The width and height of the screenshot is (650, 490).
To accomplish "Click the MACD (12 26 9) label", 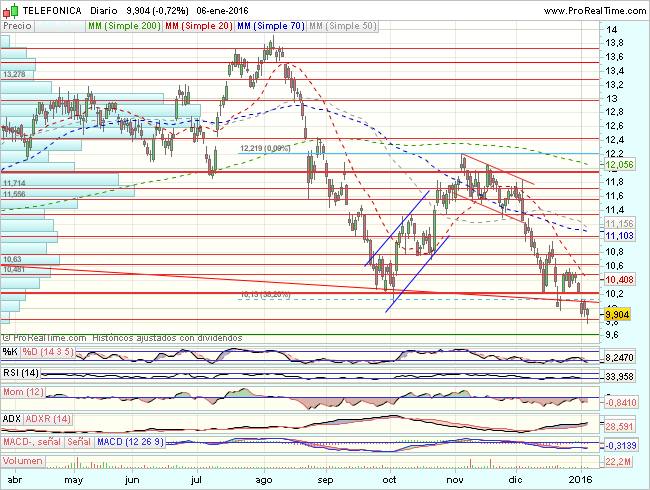I will [x=130, y=442].
